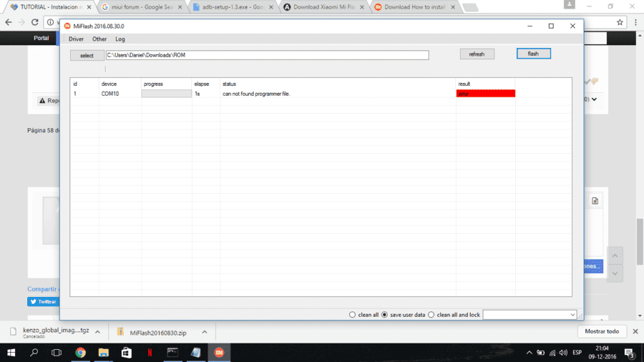The image size is (644, 362).
Task: Click the webpage scroll-down arrow button
Action: [x=615, y=273]
